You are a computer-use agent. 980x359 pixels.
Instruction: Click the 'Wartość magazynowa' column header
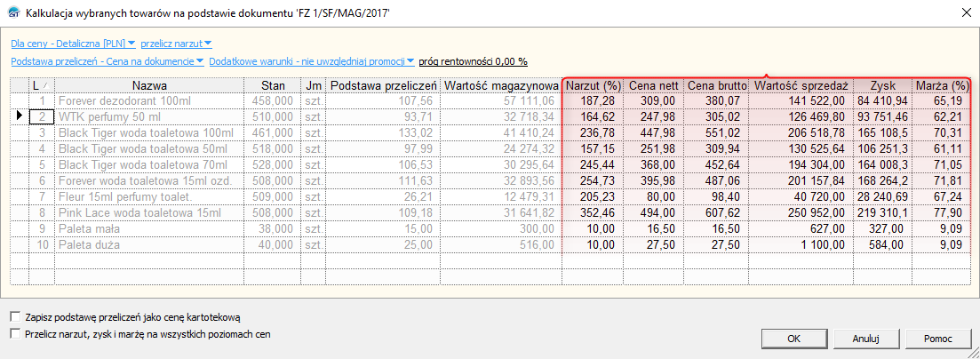coord(500,85)
